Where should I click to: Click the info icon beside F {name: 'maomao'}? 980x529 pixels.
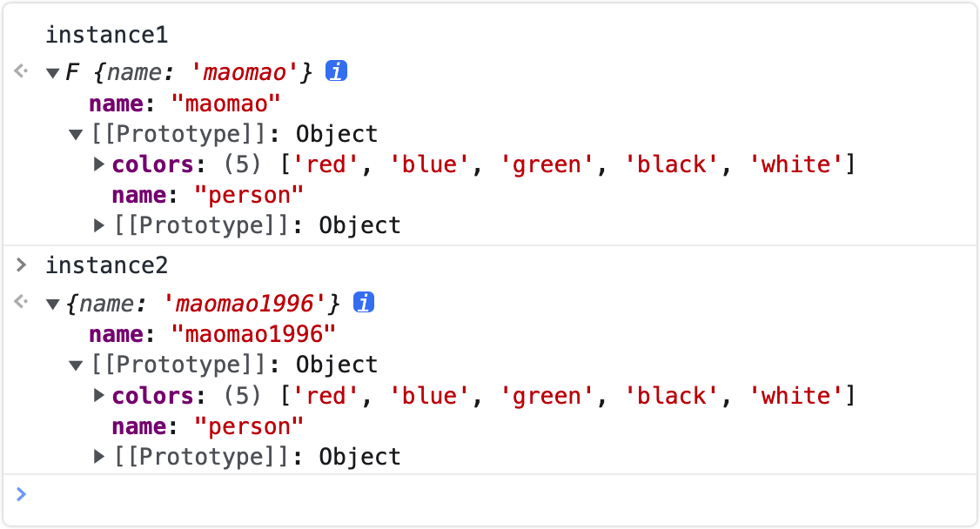[336, 71]
